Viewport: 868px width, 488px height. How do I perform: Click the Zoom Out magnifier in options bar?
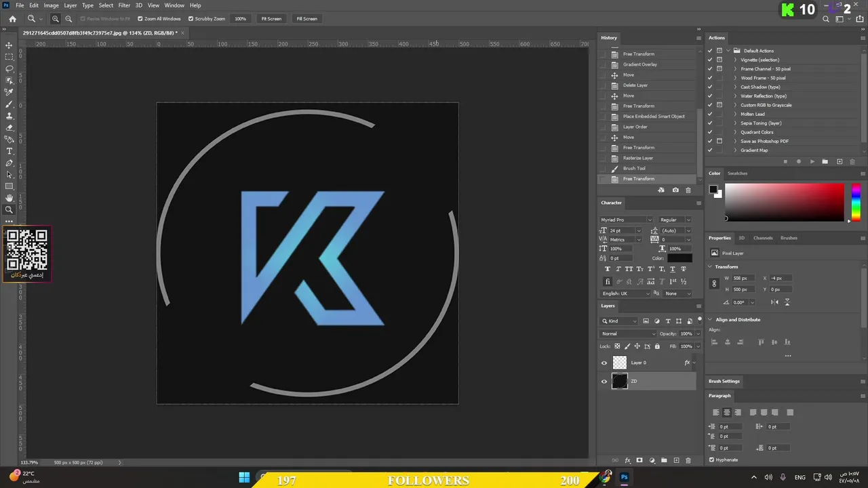[x=68, y=19]
